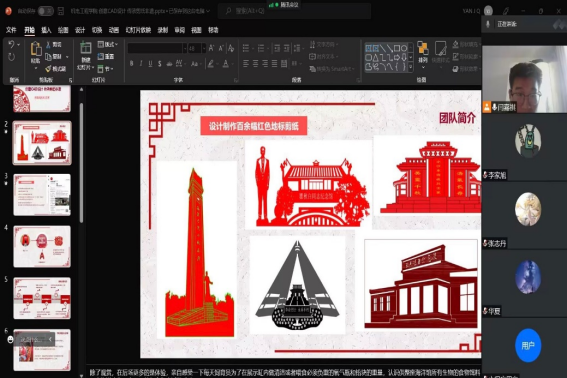The height and width of the screenshot is (378, 567).
Task: Toggle the AutoSave switch in title bar
Action: tap(46, 11)
